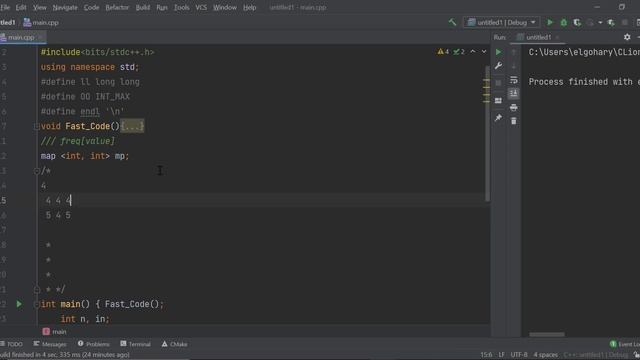Click the Stop button in main toolbar
The height and width of the screenshot is (360, 640).
pyautogui.click(x=624, y=22)
